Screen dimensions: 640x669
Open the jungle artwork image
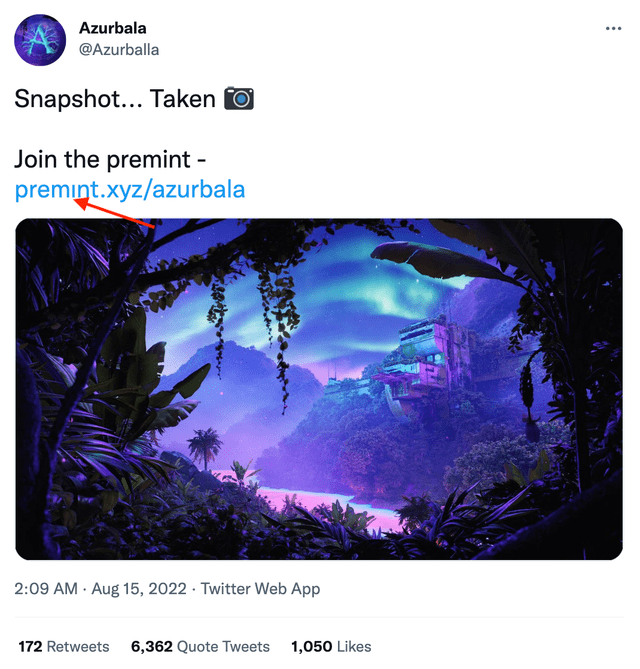[x=319, y=389]
